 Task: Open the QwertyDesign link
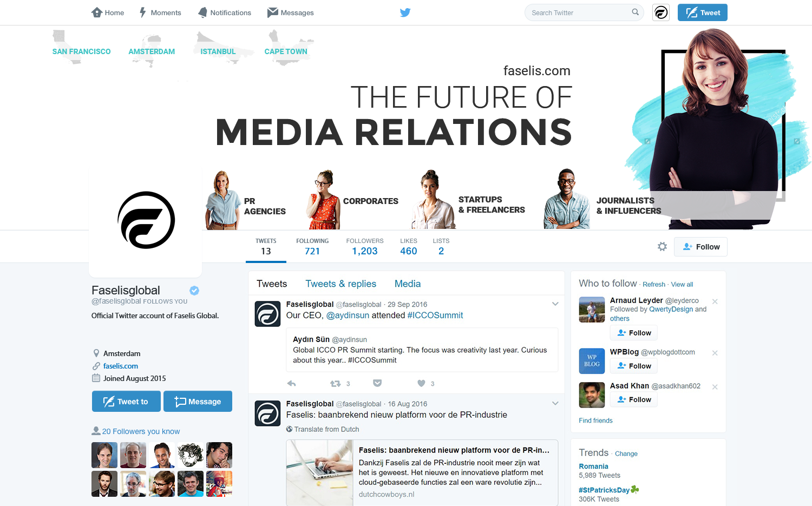point(671,310)
